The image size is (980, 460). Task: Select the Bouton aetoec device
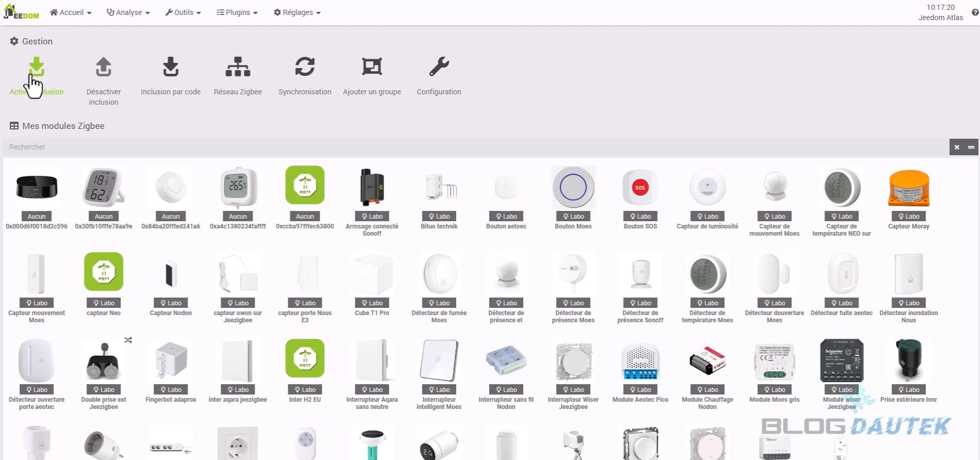point(506,198)
